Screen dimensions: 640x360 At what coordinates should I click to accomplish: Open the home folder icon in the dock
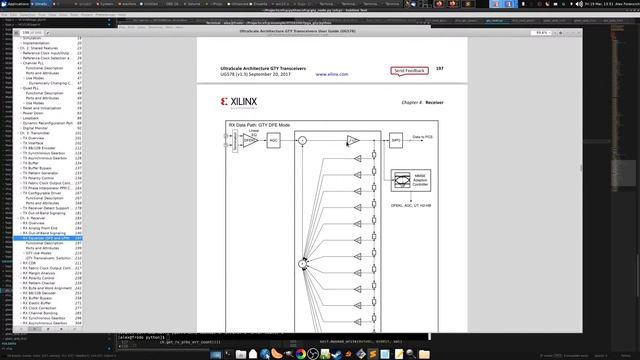[x=253, y=354]
